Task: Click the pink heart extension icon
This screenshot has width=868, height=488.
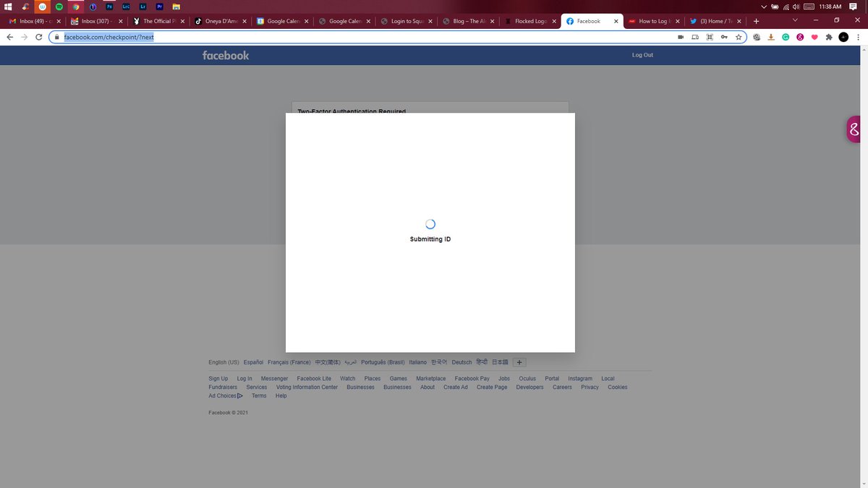Action: tap(814, 37)
